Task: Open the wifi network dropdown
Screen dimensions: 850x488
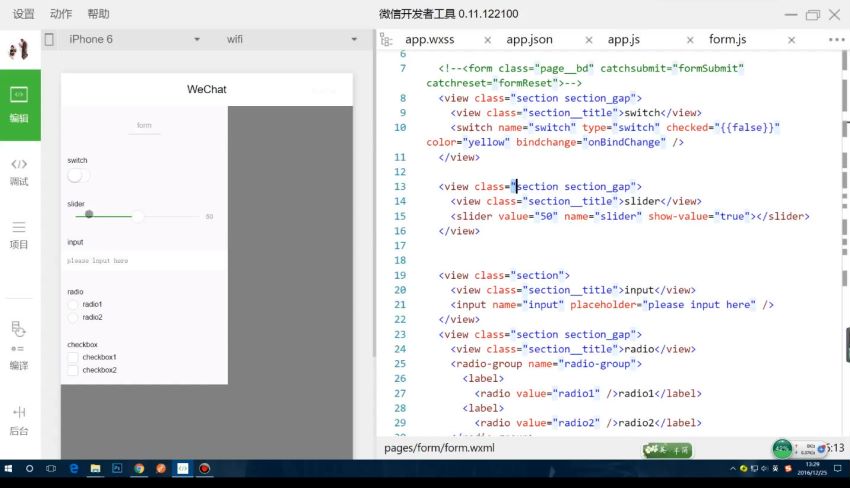Action: tap(292, 39)
